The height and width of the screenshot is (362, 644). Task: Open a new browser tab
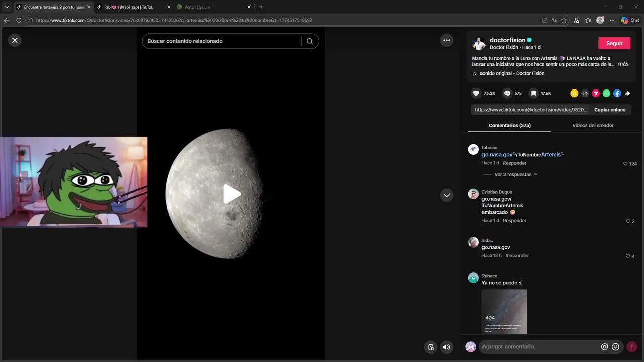click(x=261, y=7)
